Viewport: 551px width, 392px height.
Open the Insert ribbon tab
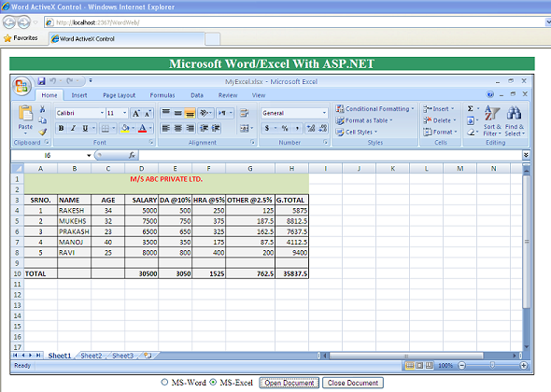79,95
